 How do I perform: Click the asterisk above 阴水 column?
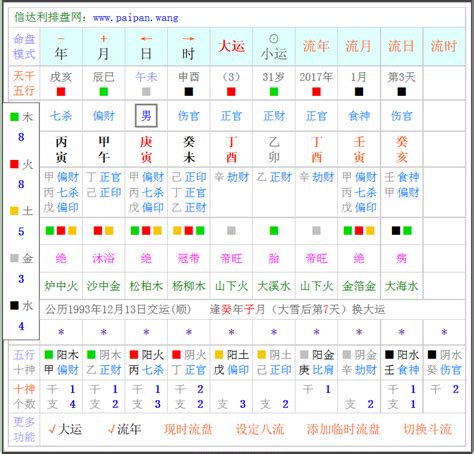[444, 332]
